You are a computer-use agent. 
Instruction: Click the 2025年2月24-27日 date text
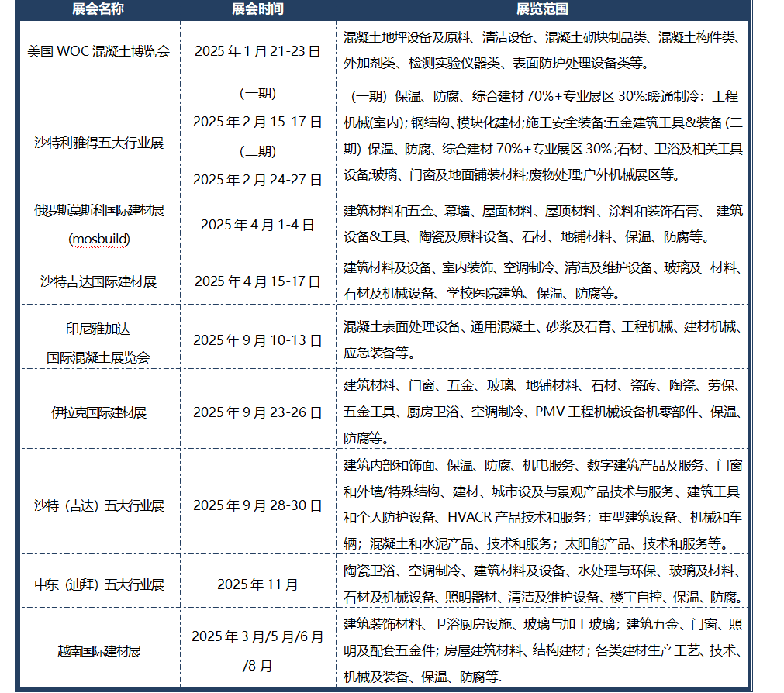point(257,179)
